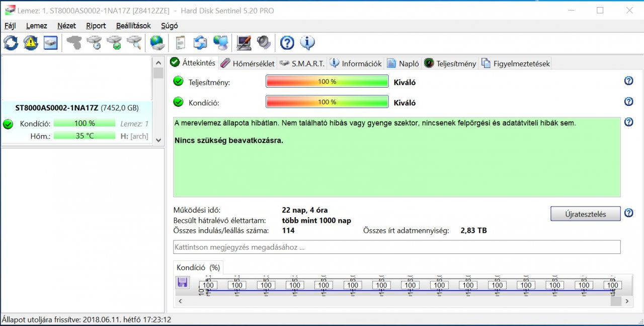Select disk ST8000AS0002-1NA17Z in list
Screen dimensions: 644x326
click(x=76, y=123)
